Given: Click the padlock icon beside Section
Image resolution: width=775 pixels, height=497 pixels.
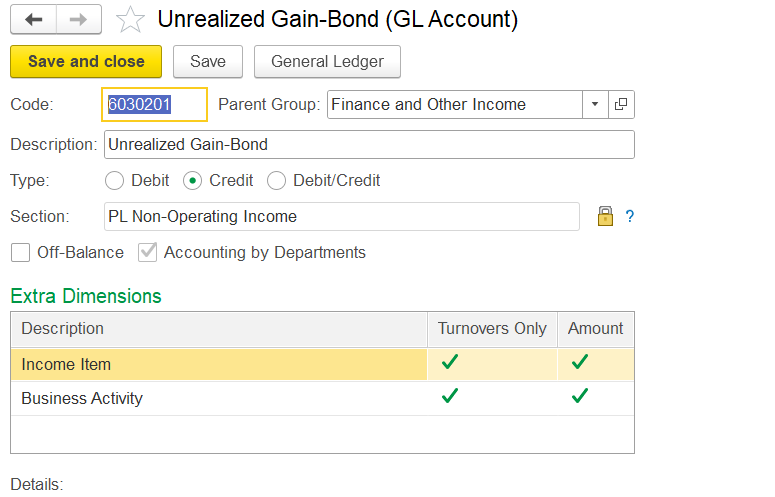Looking at the screenshot, I should (x=605, y=216).
